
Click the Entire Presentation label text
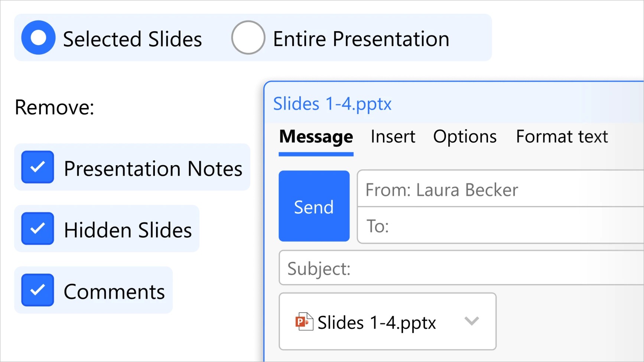361,39
